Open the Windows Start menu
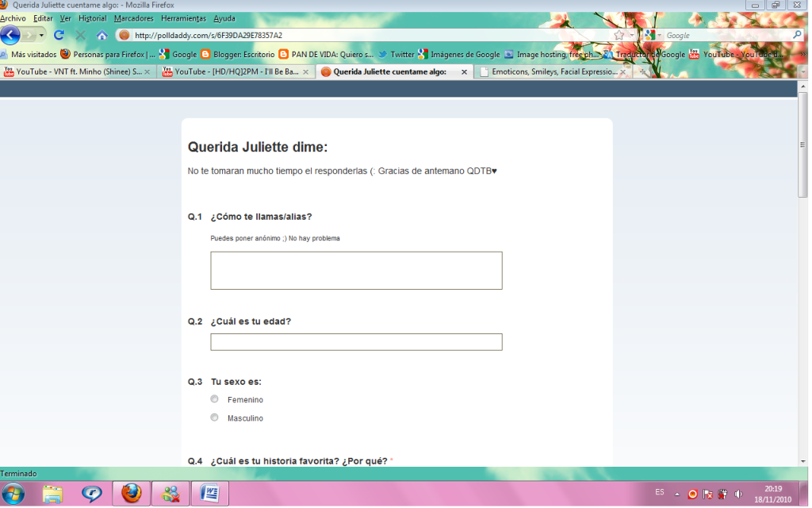The width and height of the screenshot is (812, 508). pos(13,494)
